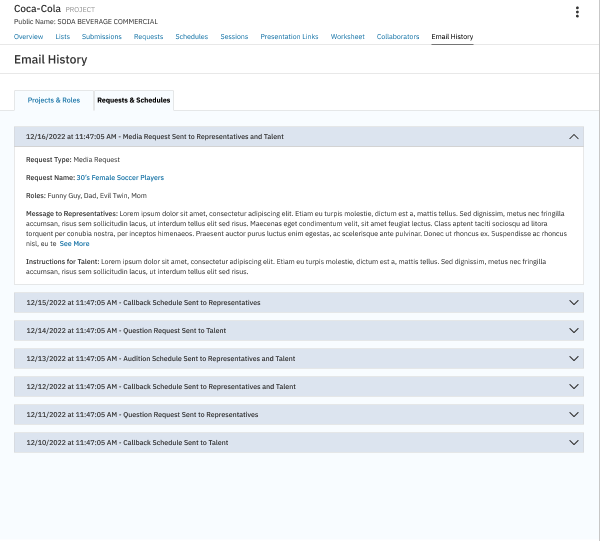This screenshot has height=541, width=600.
Task: Open the Schedules navigation tab
Action: [191, 37]
